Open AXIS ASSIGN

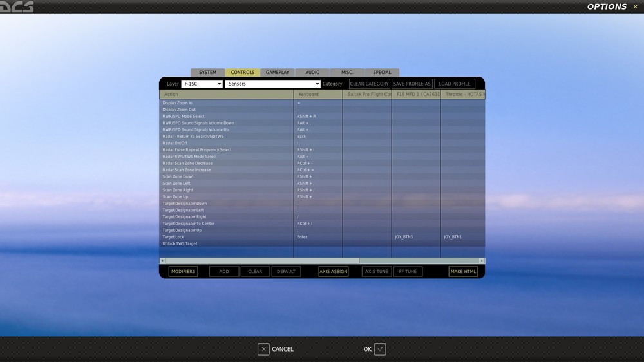coord(334,272)
